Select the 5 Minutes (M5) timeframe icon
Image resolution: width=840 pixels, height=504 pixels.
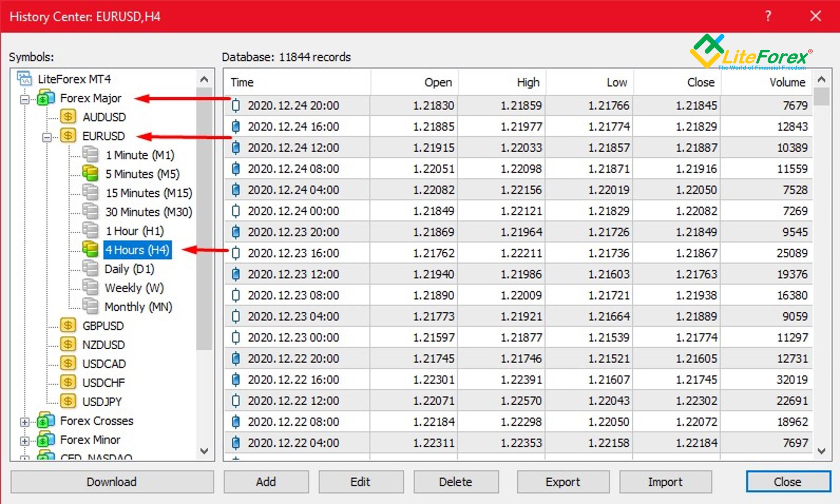click(x=91, y=173)
